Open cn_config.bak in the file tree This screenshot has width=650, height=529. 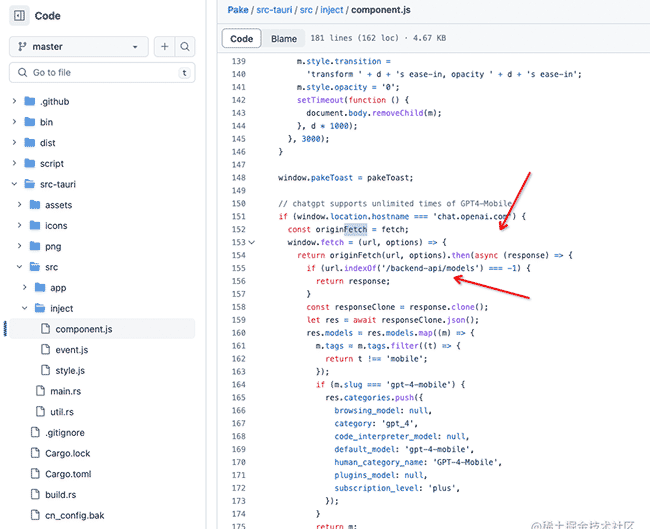(75, 516)
